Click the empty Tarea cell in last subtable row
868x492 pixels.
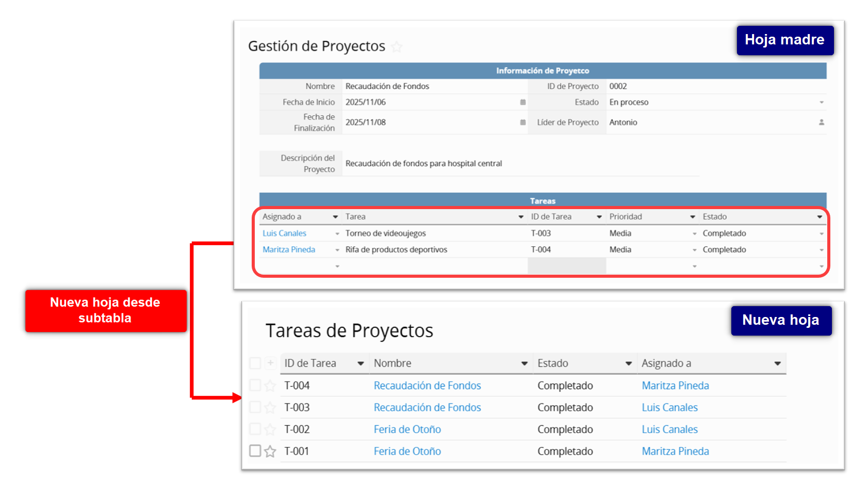point(433,266)
